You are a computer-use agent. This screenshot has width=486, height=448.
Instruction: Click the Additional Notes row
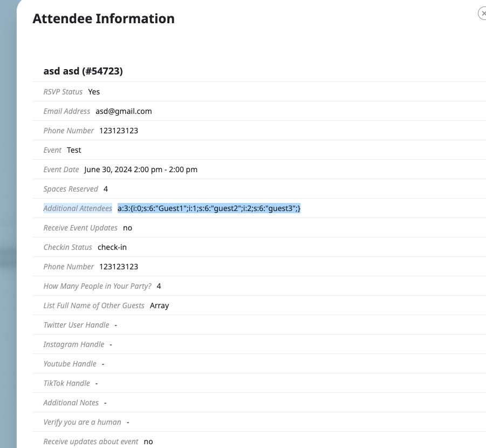259,403
